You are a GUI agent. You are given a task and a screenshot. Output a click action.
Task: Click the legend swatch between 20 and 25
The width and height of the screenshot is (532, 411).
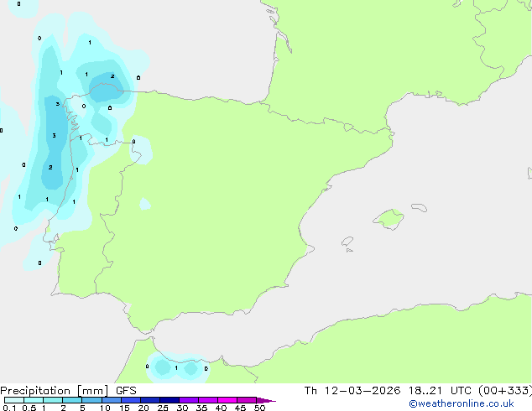149,400
